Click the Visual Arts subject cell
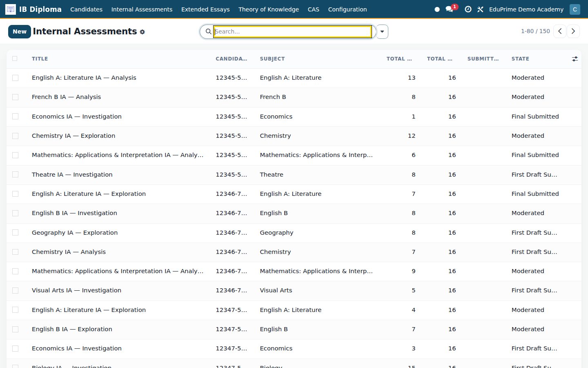 coord(276,290)
